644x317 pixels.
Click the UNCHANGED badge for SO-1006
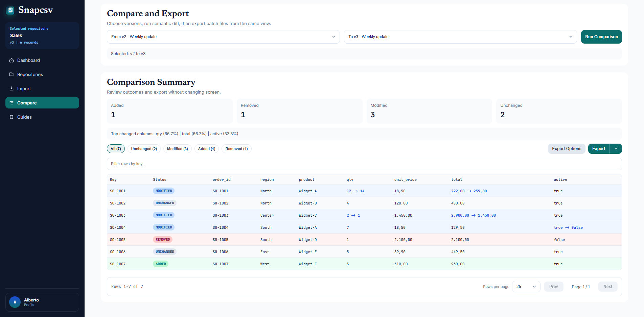coord(165,252)
